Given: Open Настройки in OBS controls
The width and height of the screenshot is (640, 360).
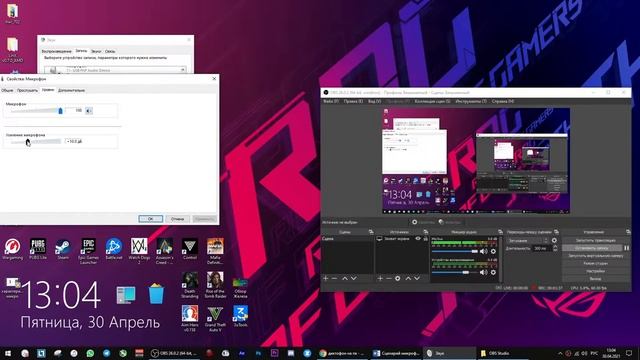Looking at the screenshot, I should (x=596, y=271).
